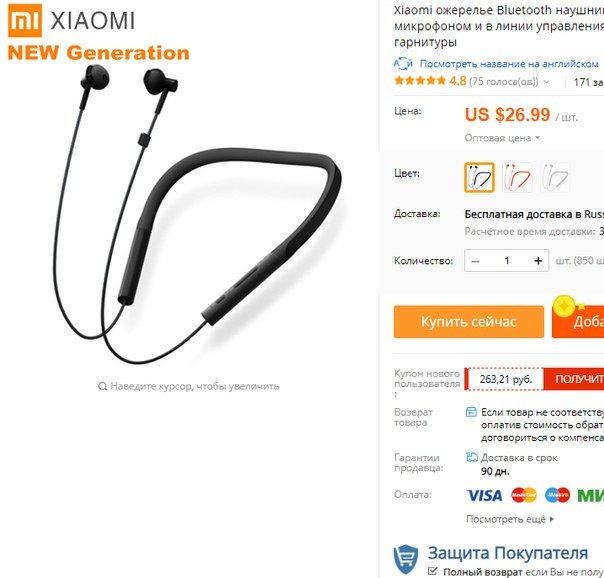Image resolution: width=604 pixels, height=578 pixels.
Task: Select the black color swatch
Action: click(x=479, y=178)
